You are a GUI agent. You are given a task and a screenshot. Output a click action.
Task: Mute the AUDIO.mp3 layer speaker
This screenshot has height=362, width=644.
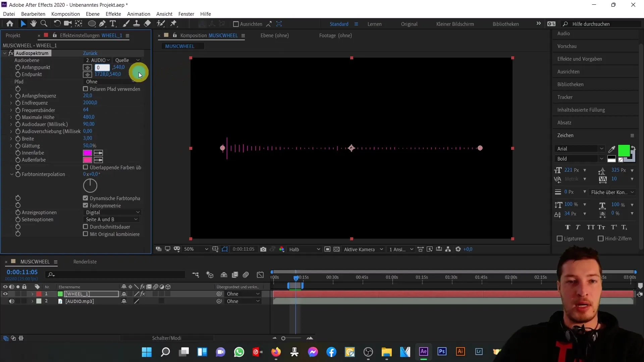11,301
